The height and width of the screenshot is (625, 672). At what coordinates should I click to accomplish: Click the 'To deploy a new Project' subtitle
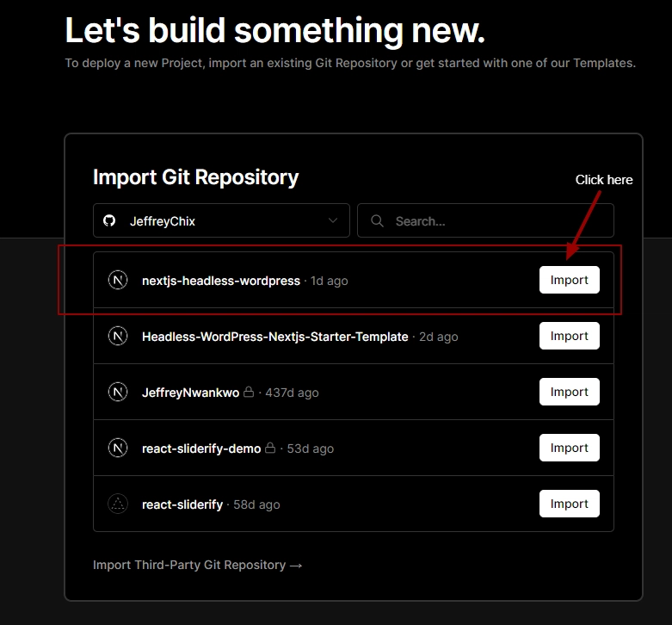point(350,63)
